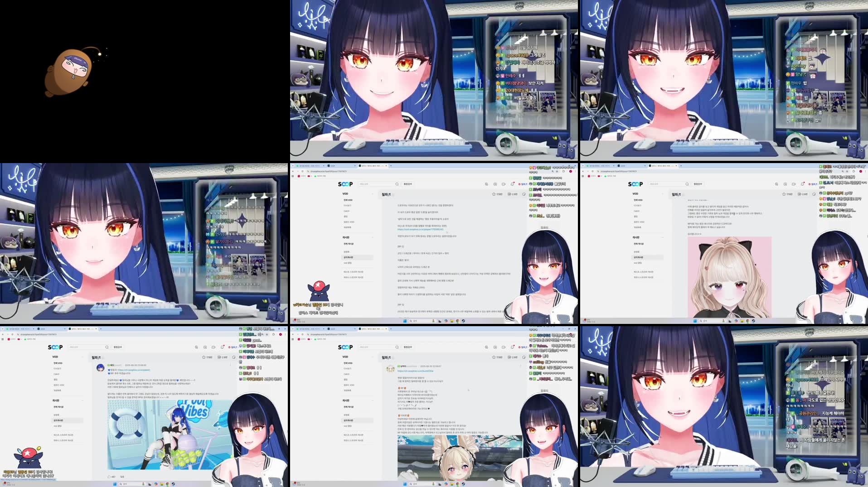Click the notification bell icon in the Pool Vibes frame
The image size is (868, 487).
pyautogui.click(x=222, y=347)
